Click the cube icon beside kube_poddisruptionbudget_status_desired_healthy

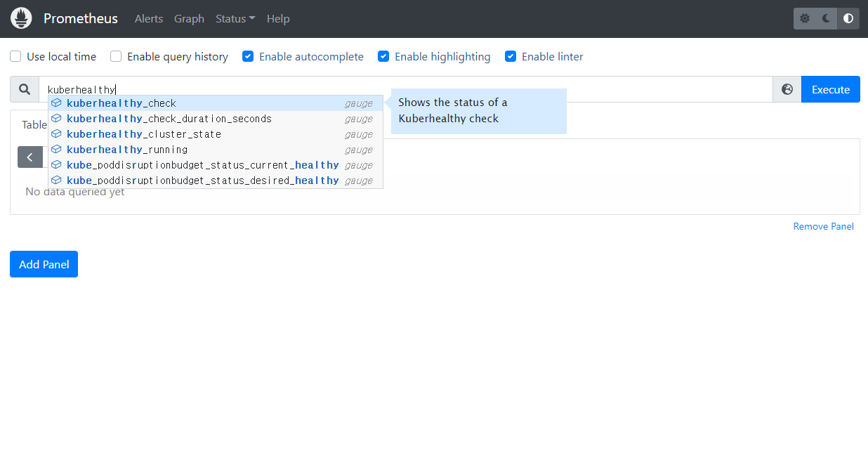(56, 181)
